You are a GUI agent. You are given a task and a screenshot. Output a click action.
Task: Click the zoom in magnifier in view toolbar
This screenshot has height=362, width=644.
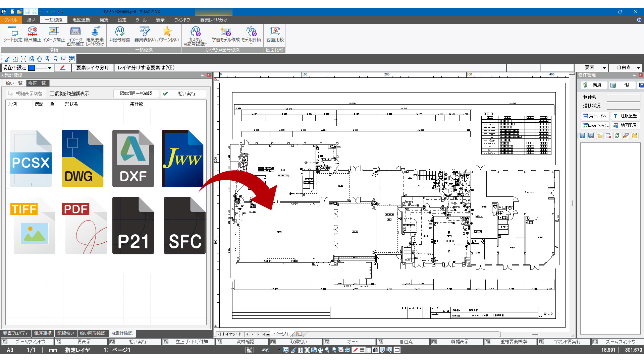(x=48, y=59)
